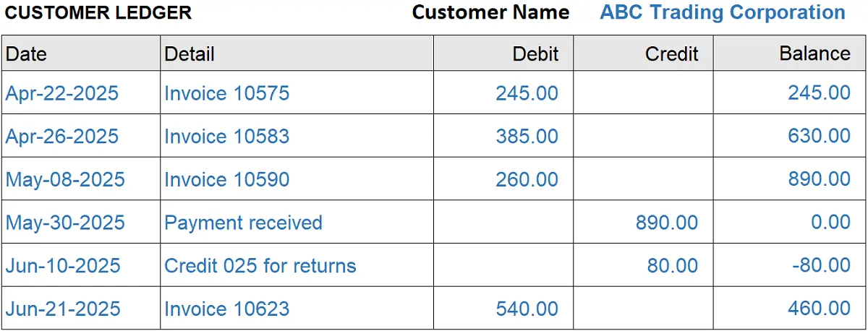868x331 pixels.
Task: Click the 630.00 balance cell
Action: click(x=819, y=136)
